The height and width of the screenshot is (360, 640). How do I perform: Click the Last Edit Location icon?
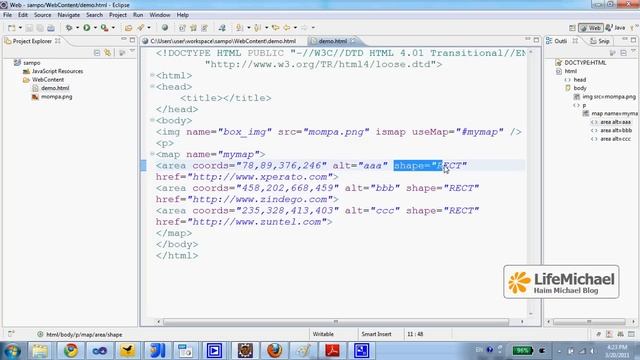click(276, 28)
